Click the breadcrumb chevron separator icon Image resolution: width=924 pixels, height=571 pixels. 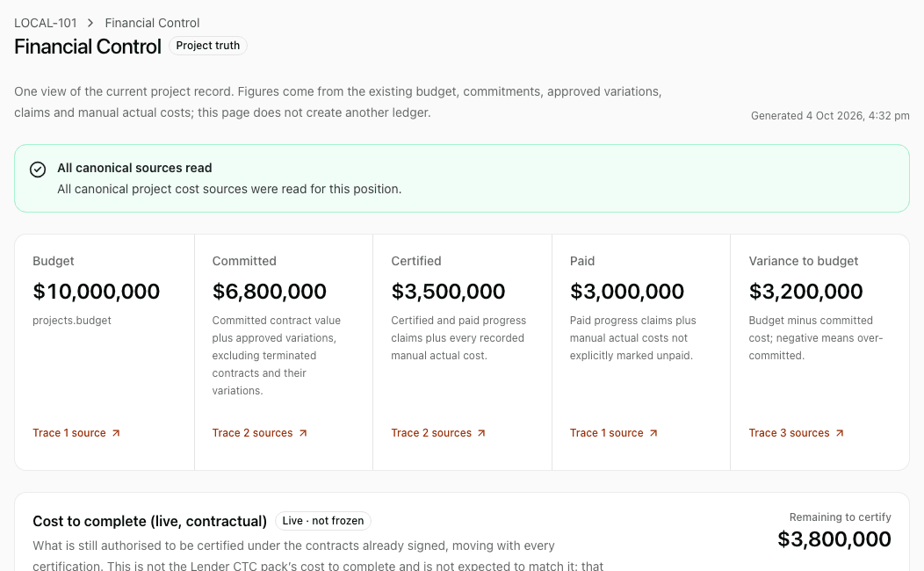tap(90, 23)
